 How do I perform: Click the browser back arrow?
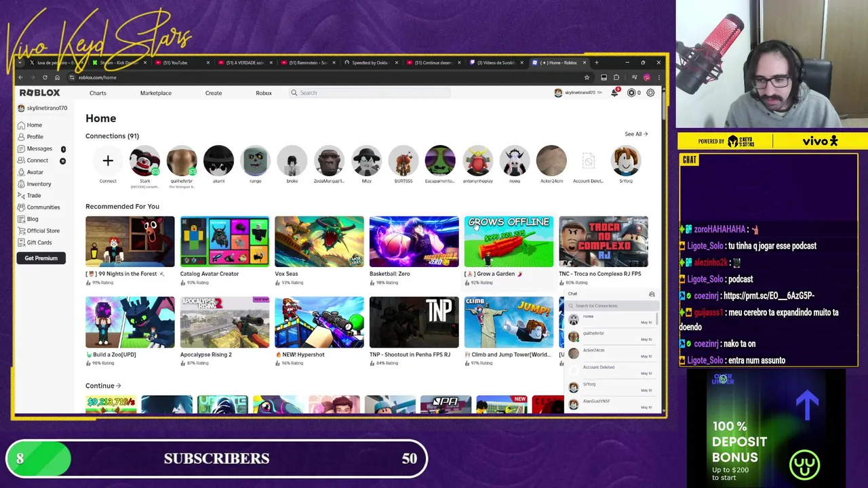click(20, 77)
